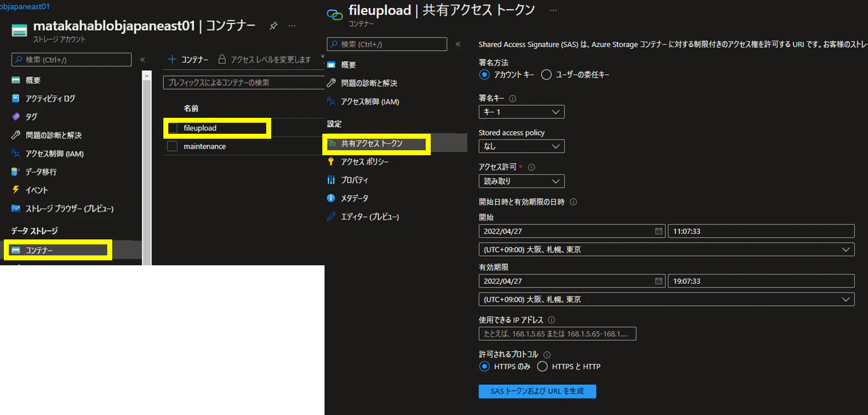The height and width of the screenshot is (415, 868).
Task: Open calendar picker for 有効期限 date
Action: pyautogui.click(x=658, y=281)
